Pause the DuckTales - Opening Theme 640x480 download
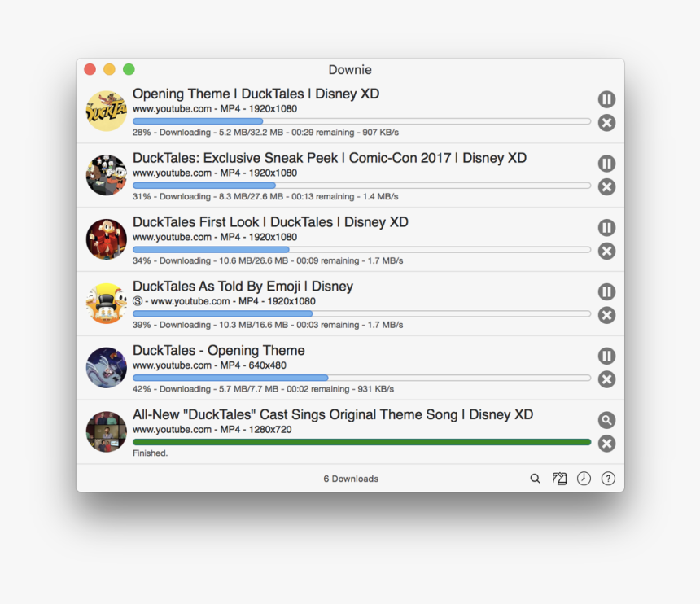Screen dimensions: 700x604 tap(606, 356)
